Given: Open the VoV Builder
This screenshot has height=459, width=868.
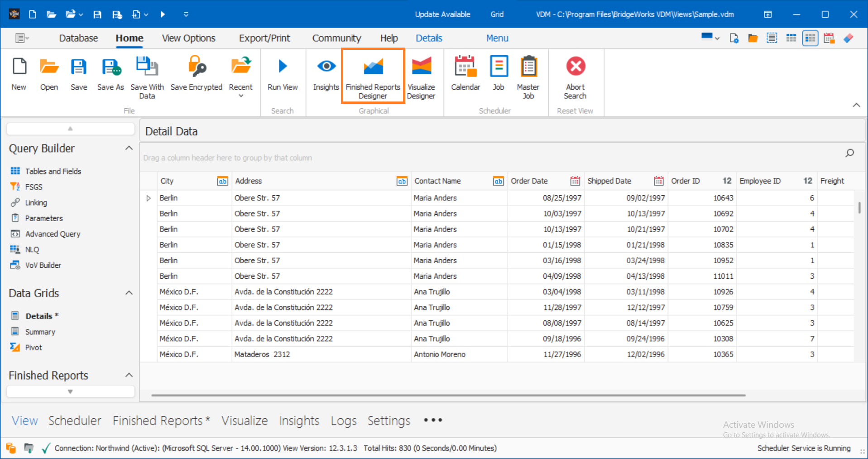Looking at the screenshot, I should pyautogui.click(x=42, y=265).
